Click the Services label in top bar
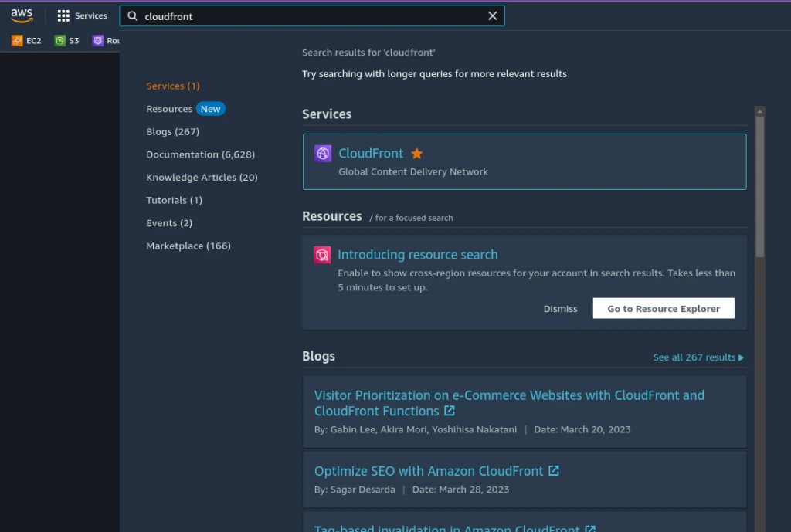 pyautogui.click(x=91, y=16)
